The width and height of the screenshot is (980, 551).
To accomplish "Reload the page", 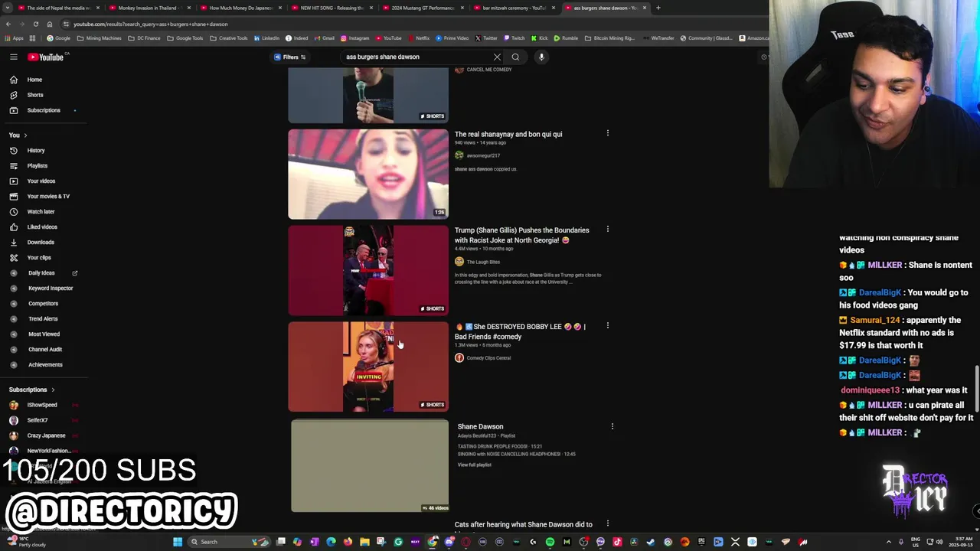I will (35, 24).
